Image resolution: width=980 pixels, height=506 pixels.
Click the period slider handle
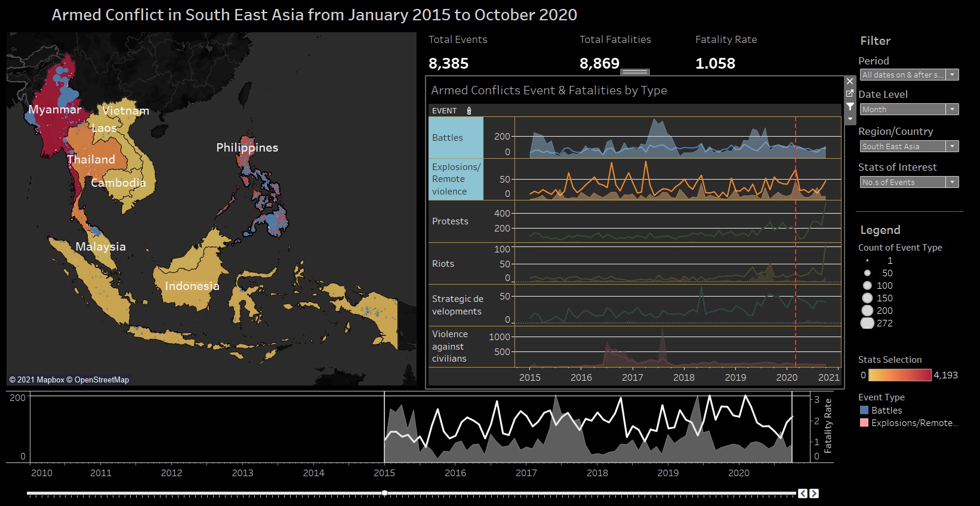(385, 493)
